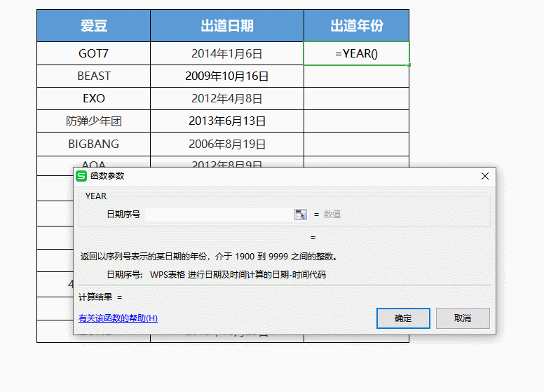Screen dimensions: 544x392
Task: Close the 函数参数 dialog
Action: point(484,176)
